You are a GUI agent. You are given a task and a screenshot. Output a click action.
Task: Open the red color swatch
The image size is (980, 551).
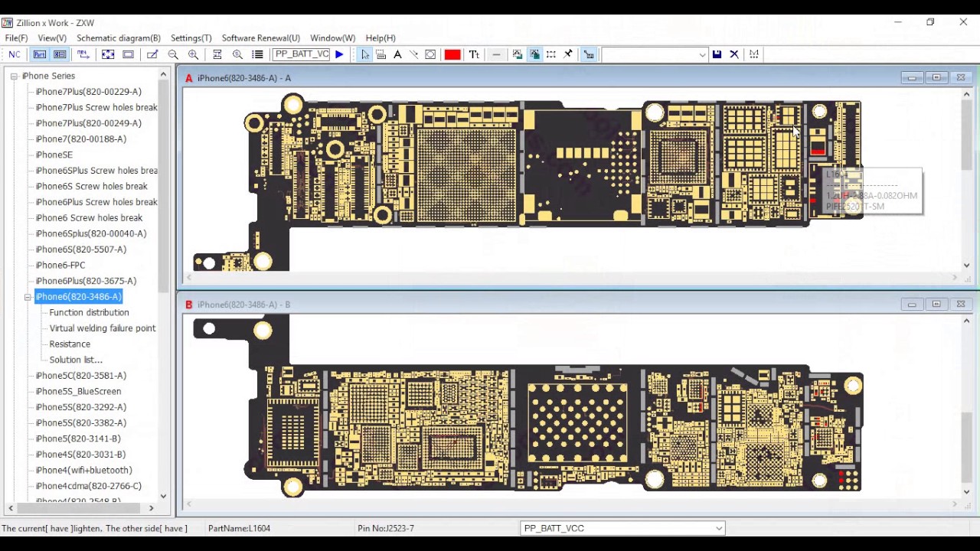pos(452,54)
